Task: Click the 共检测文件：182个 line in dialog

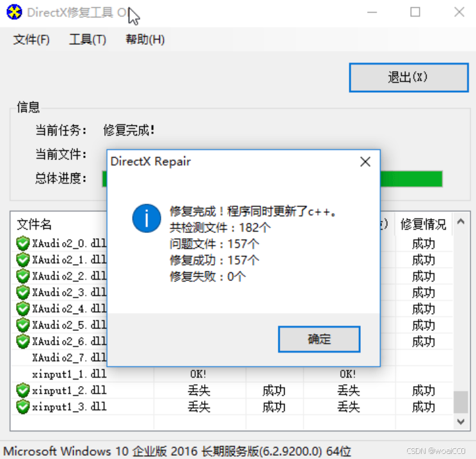Action: coord(220,227)
